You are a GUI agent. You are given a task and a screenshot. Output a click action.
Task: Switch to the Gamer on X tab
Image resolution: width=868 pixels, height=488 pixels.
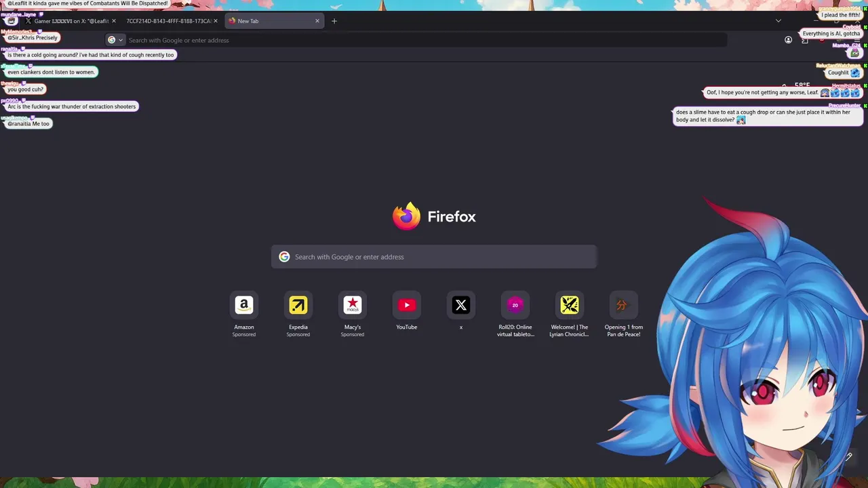click(x=71, y=21)
